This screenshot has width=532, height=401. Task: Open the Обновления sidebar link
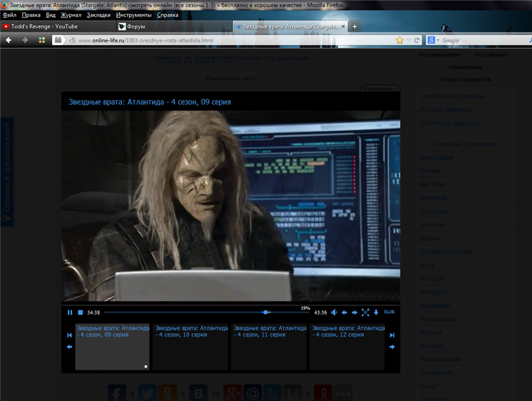click(x=465, y=68)
